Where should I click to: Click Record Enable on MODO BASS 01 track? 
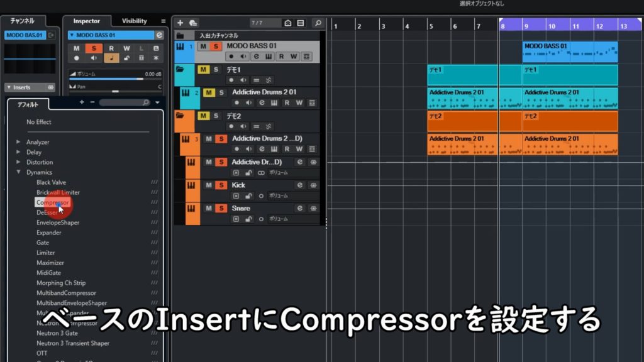(231, 57)
